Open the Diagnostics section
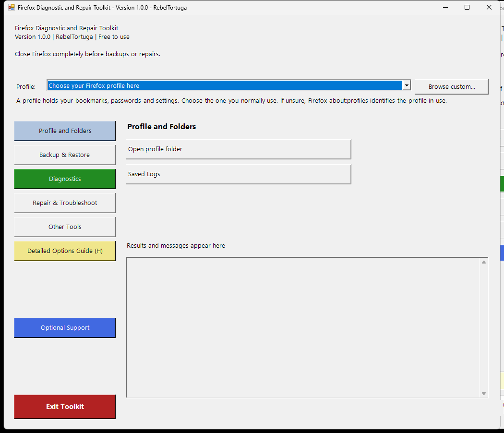 click(x=65, y=179)
